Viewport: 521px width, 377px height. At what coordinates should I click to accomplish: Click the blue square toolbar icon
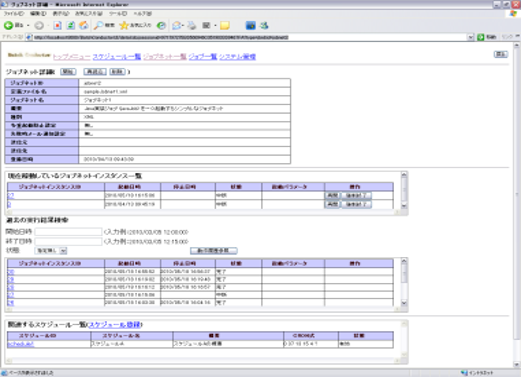click(x=250, y=25)
